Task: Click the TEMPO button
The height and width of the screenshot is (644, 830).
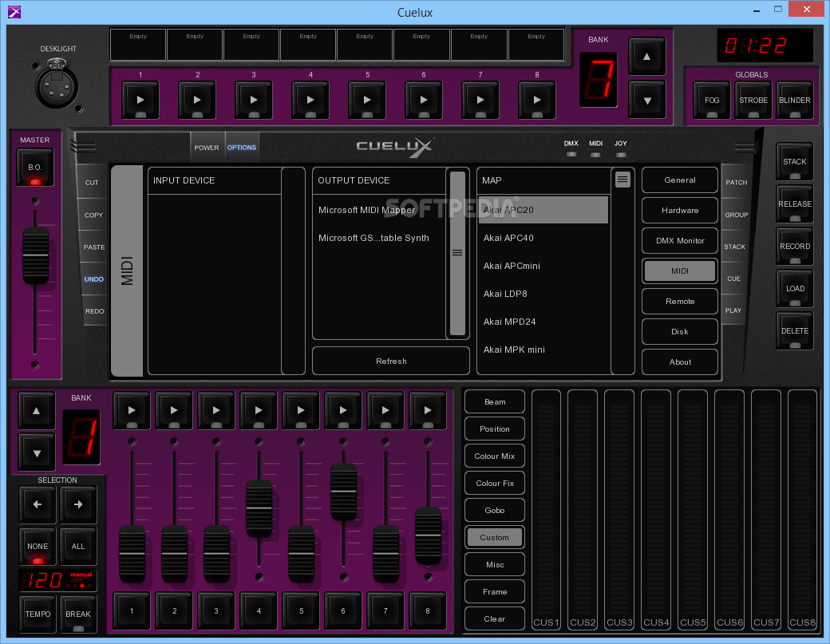Action: tap(38, 614)
